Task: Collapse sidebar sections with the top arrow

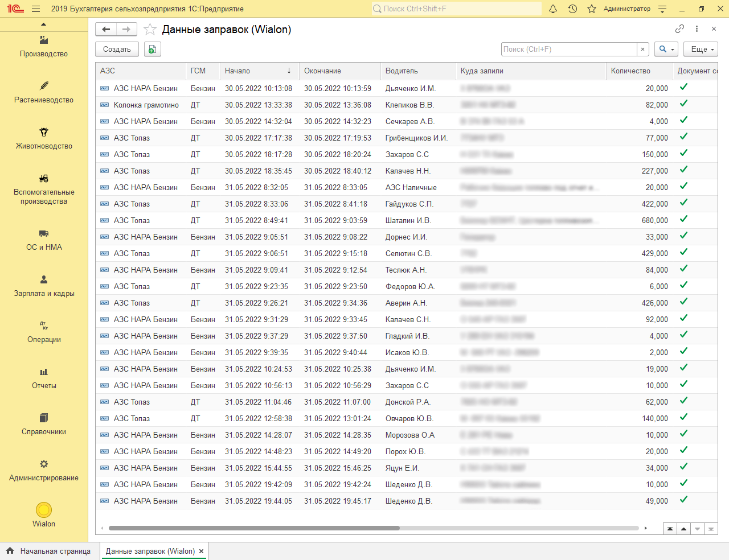Action: coord(44,24)
